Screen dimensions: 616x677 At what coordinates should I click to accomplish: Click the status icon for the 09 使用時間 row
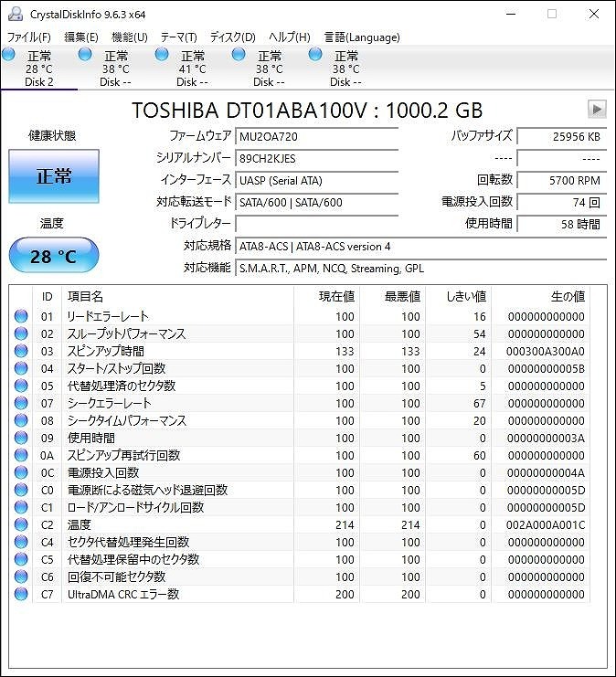(21, 439)
